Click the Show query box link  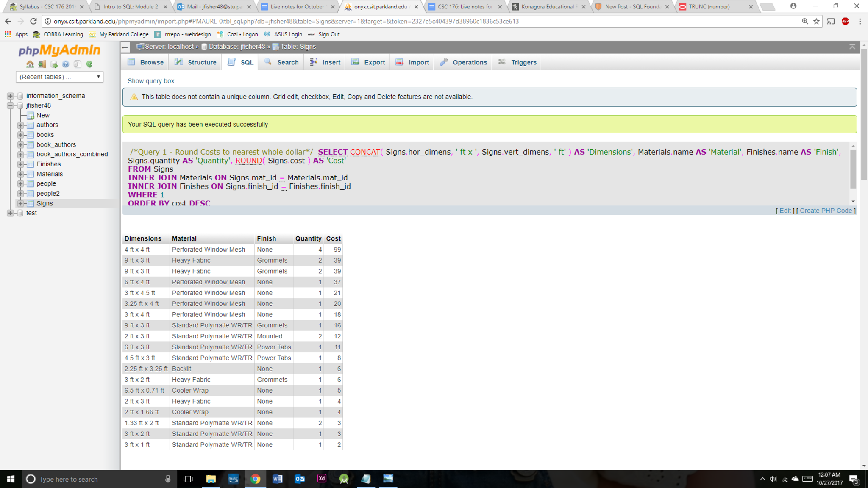point(151,81)
